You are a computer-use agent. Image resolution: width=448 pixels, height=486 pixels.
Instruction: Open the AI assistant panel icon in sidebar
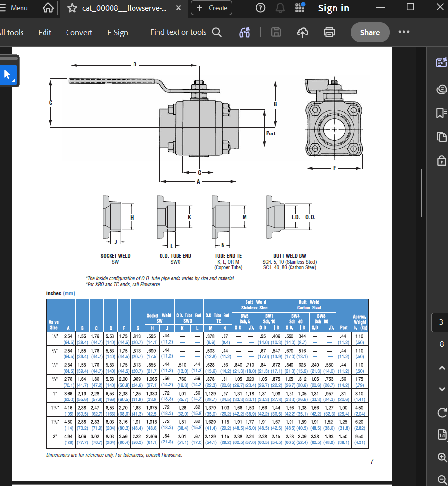point(442,62)
